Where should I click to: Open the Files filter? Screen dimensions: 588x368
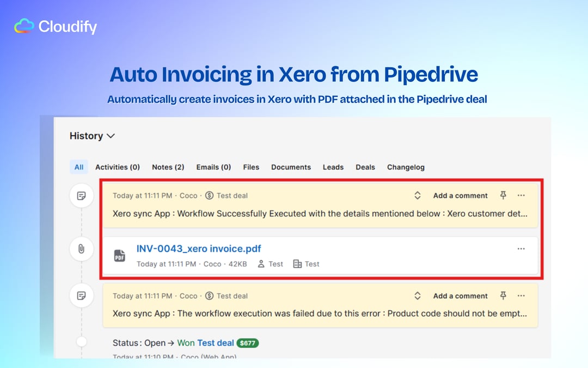coord(251,167)
